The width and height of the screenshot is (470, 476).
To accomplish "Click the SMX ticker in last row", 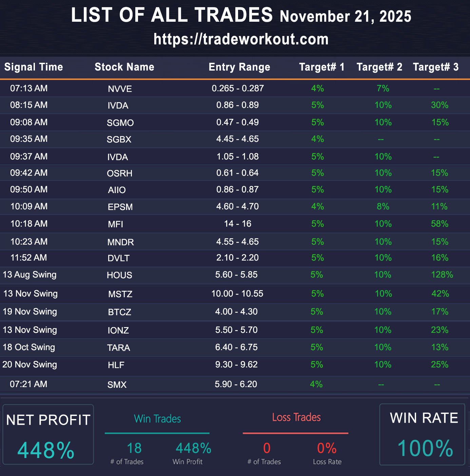I will coord(117,385).
